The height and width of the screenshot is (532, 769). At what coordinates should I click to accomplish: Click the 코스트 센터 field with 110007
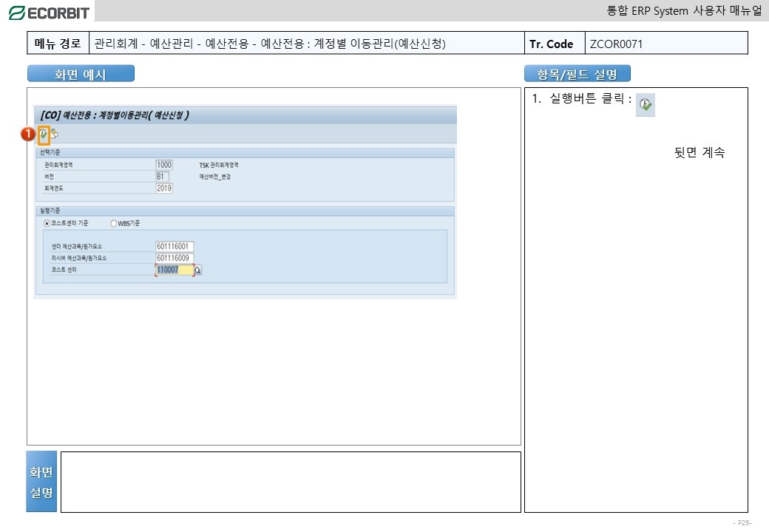(x=174, y=270)
